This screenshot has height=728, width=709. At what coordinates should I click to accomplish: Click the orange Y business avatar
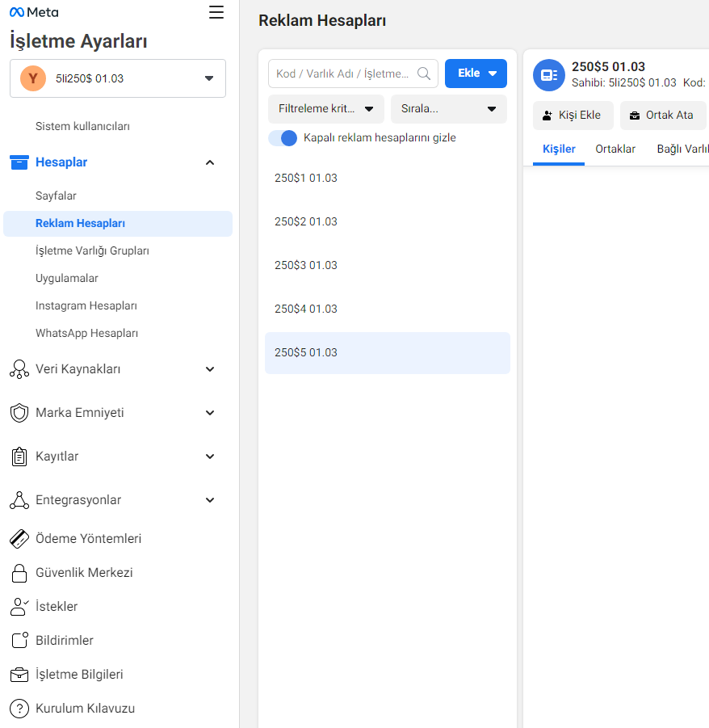[x=33, y=78]
